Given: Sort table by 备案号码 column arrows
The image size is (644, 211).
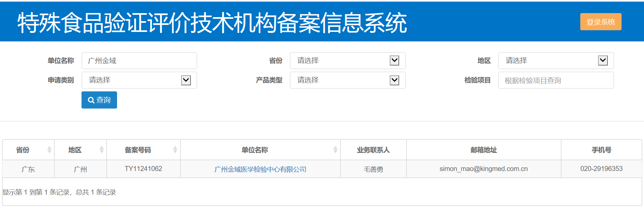Looking at the screenshot, I should [x=175, y=150].
